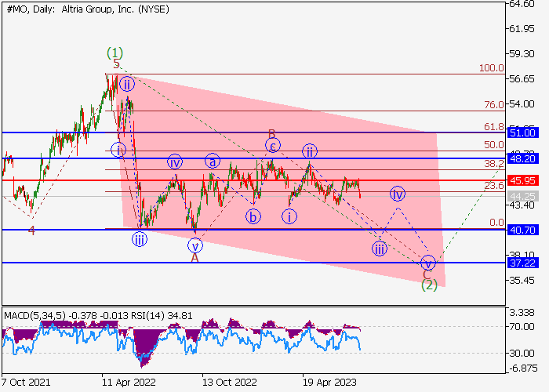The height and width of the screenshot is (392, 549).
Task: Click the MACD(5,34,5) RSI(14) indicator readout
Action: (x=98, y=316)
